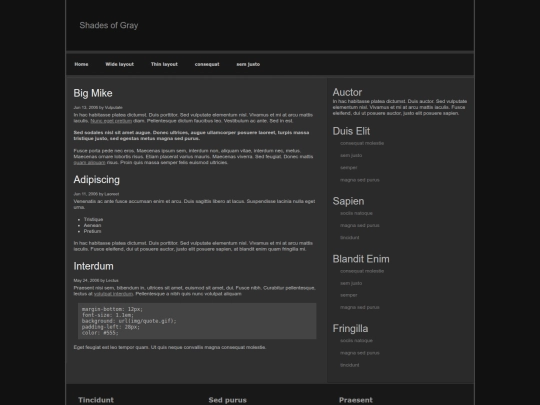Open 'sem justo' under Blandit Enim

[x=351, y=283]
